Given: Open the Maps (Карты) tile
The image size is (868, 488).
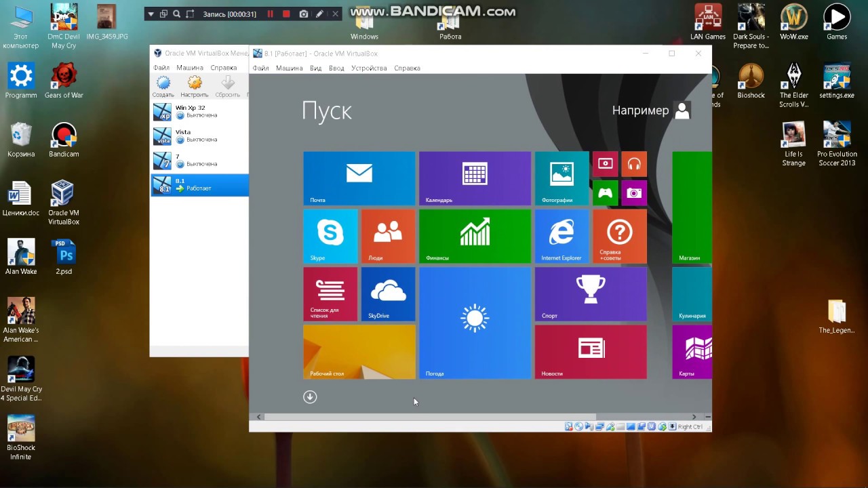Looking at the screenshot, I should coord(692,352).
